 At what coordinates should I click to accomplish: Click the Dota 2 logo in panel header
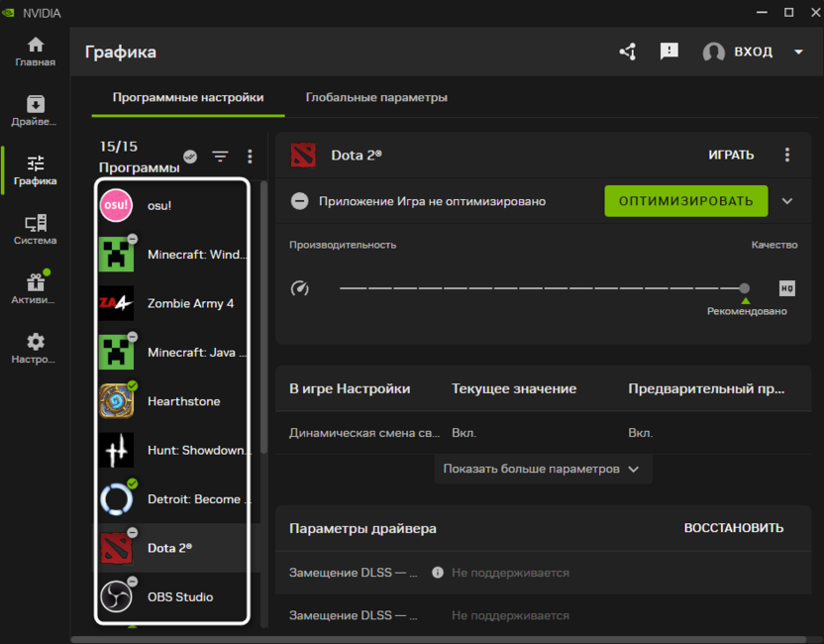pos(303,155)
